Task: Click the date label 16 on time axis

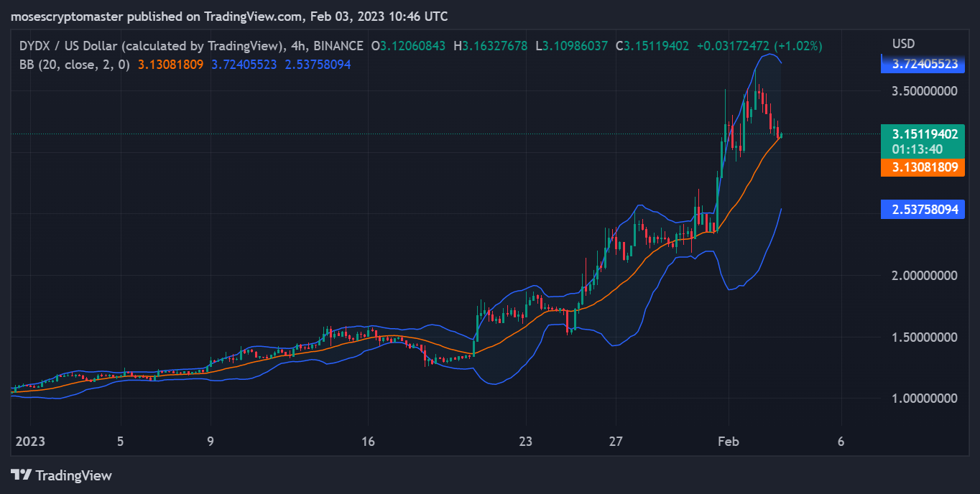Action: pos(368,442)
